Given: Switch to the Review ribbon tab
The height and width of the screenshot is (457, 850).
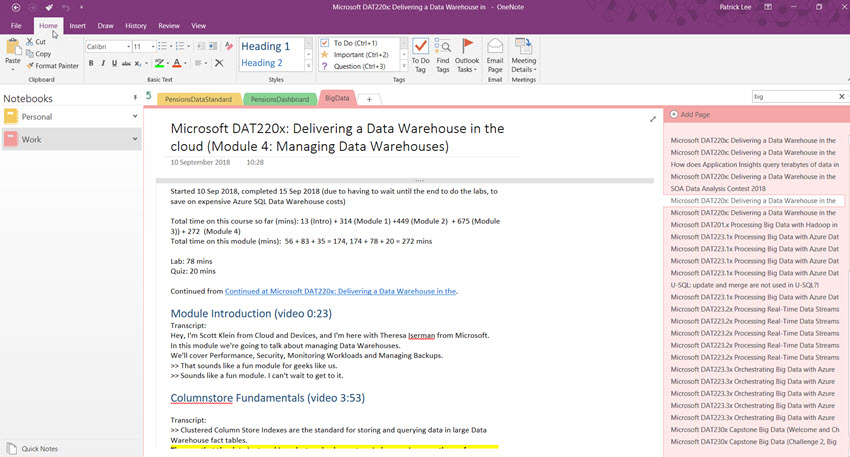Looking at the screenshot, I should 169,25.
